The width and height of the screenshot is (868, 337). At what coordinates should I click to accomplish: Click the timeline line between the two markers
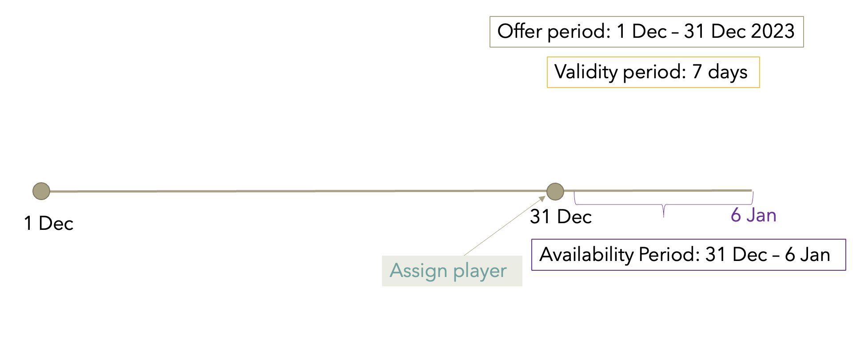click(298, 191)
